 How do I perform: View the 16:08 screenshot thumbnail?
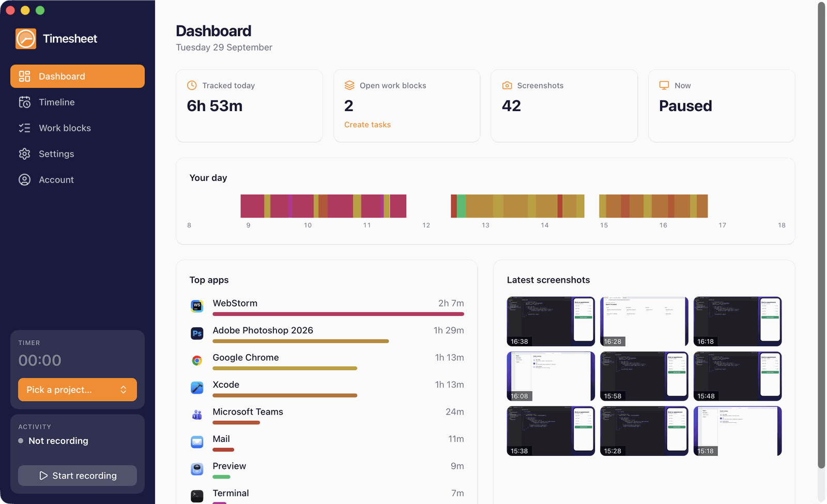tap(551, 376)
